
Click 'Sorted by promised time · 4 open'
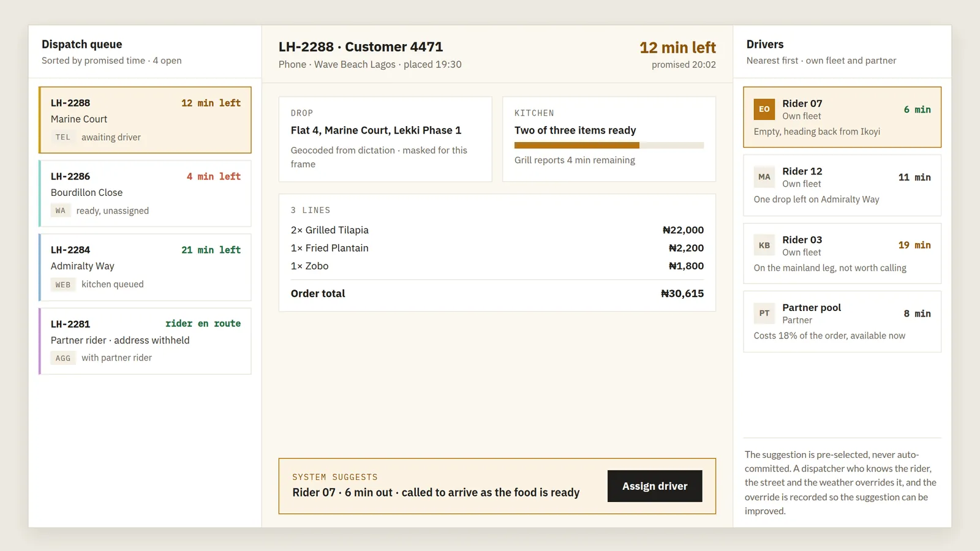(111, 61)
